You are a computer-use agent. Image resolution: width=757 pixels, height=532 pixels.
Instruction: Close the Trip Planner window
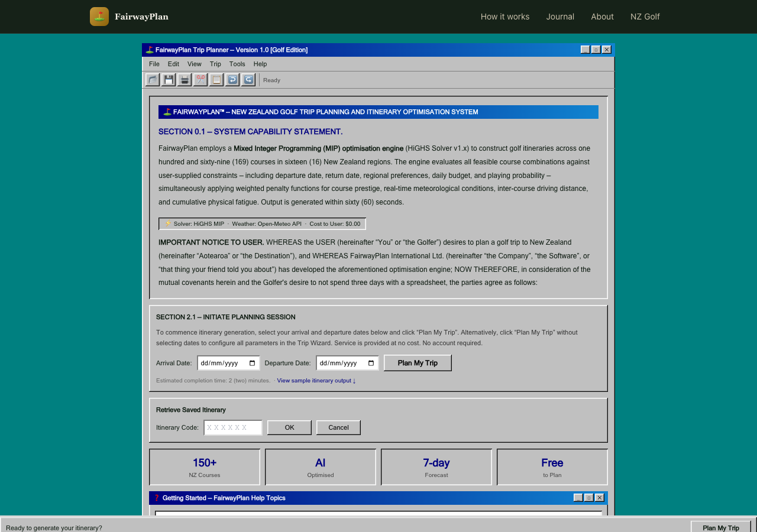click(607, 50)
